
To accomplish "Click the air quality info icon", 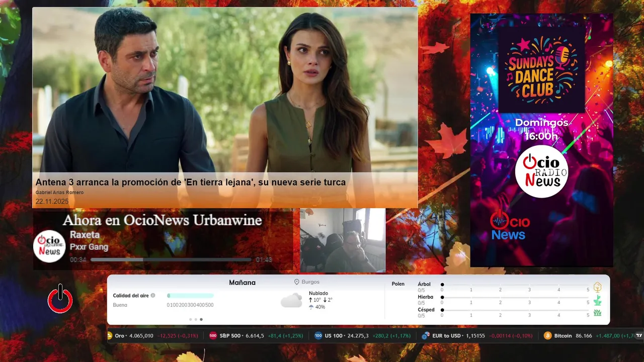I will 153,296.
